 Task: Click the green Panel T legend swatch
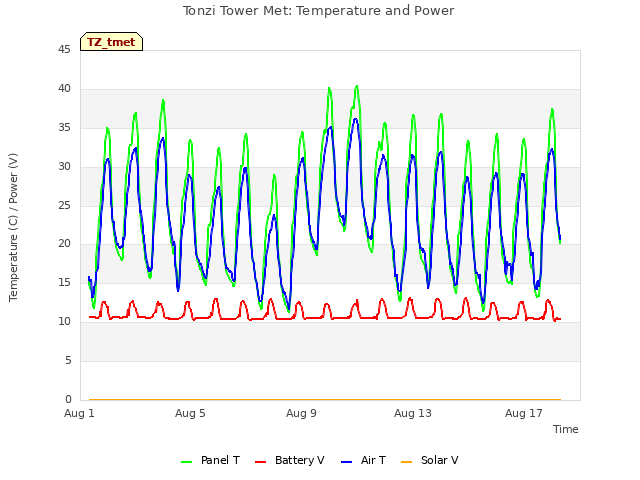pos(186,462)
